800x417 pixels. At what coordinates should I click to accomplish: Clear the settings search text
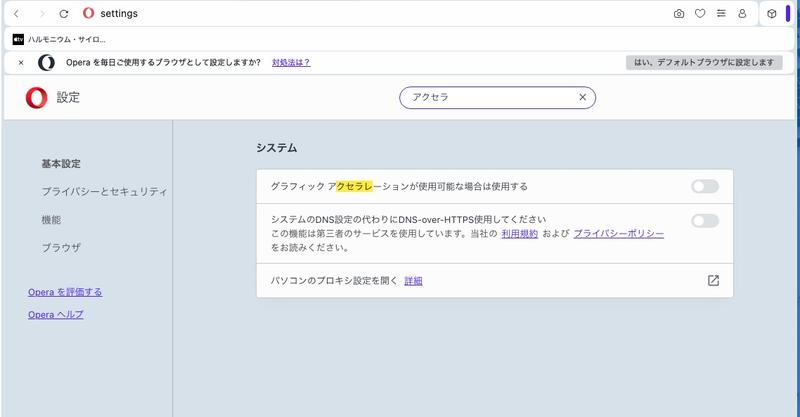tap(583, 97)
